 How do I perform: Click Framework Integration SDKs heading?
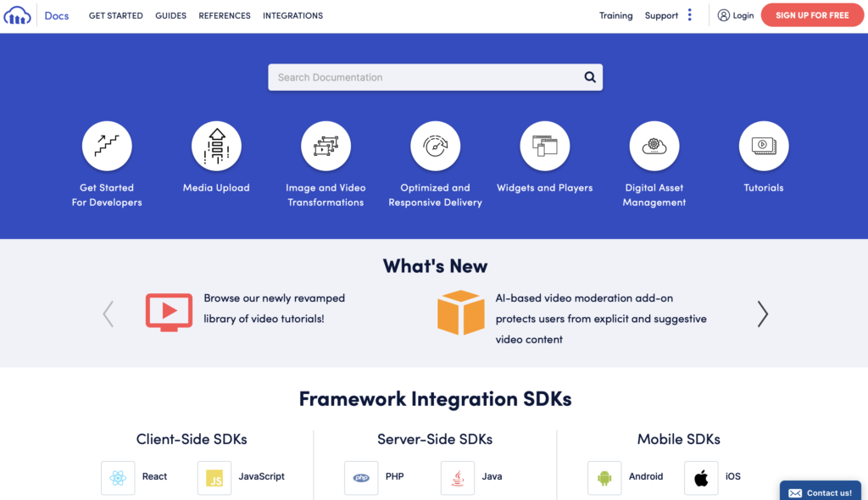pos(435,398)
